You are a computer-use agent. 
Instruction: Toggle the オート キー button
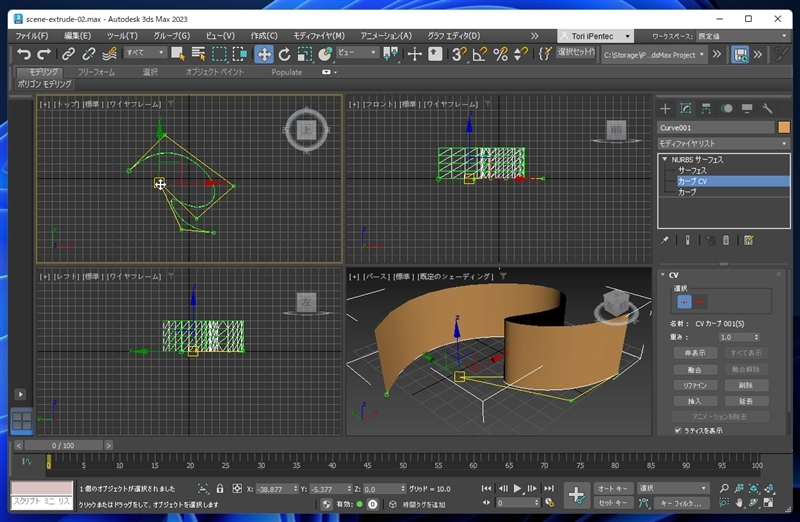pyautogui.click(x=613, y=488)
